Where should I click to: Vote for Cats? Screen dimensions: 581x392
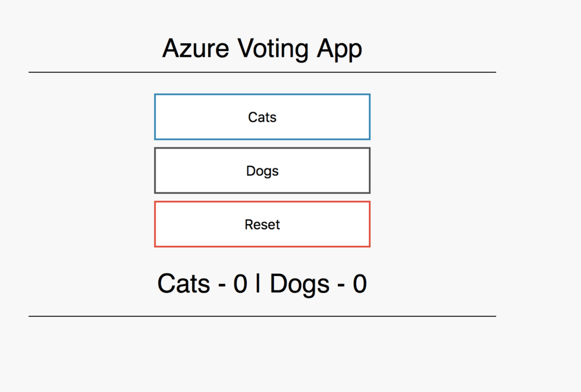tap(262, 117)
